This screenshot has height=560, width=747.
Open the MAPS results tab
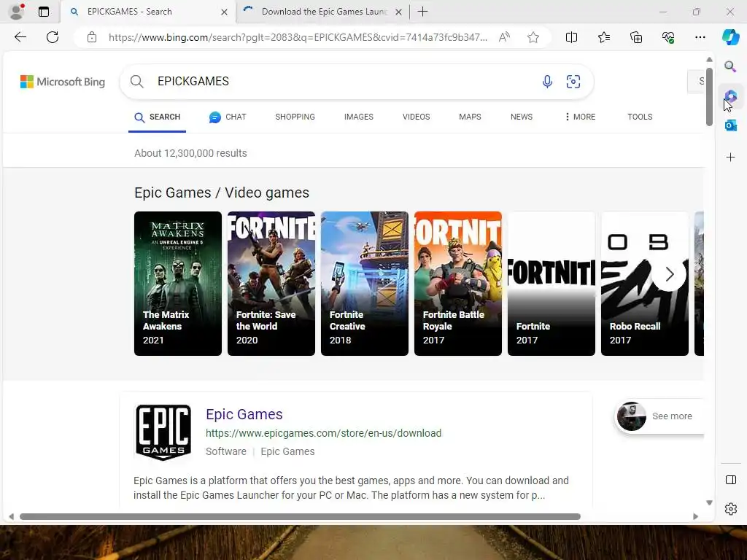(x=470, y=117)
